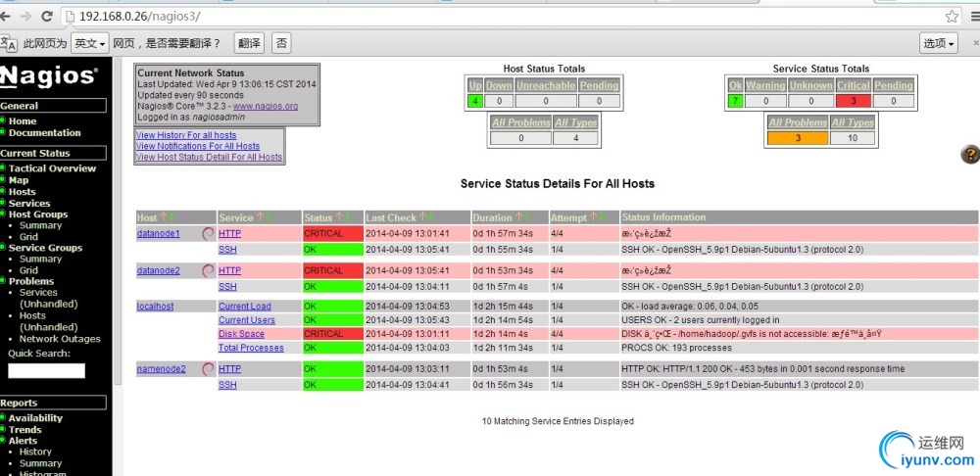Sort Status column descending with green arrow
The width and height of the screenshot is (980, 476).
[x=348, y=216]
